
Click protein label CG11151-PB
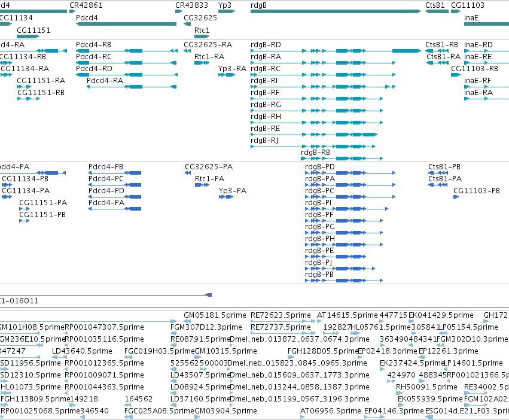(x=42, y=215)
